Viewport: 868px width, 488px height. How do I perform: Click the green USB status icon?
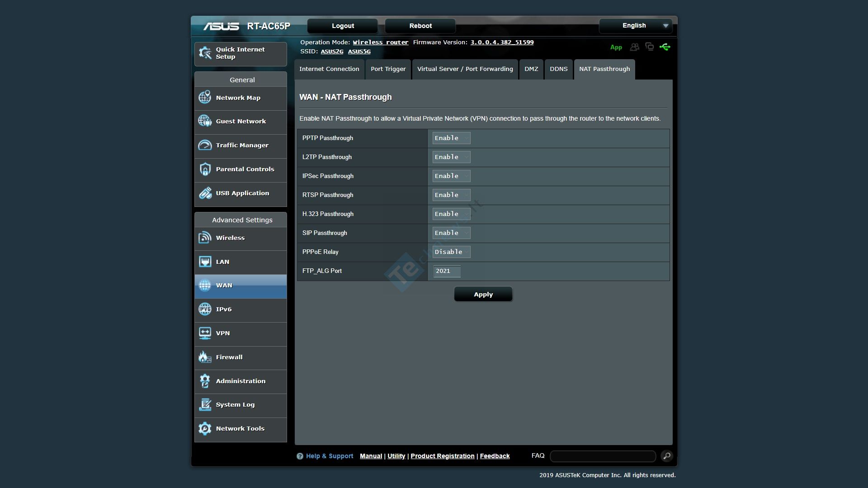coord(665,47)
